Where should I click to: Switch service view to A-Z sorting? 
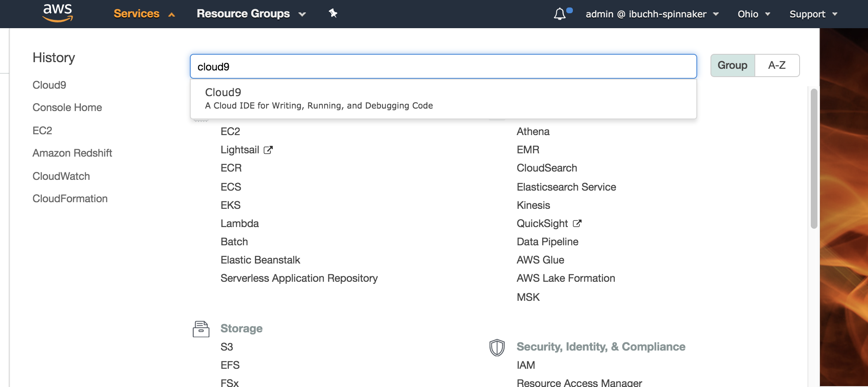click(777, 65)
